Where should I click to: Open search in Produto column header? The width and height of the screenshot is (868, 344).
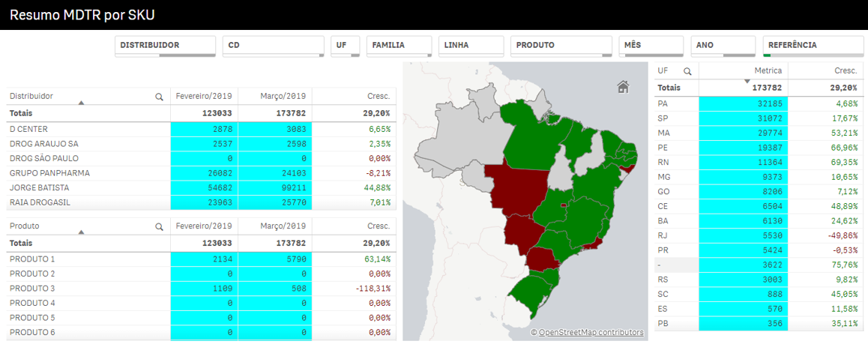tap(159, 226)
